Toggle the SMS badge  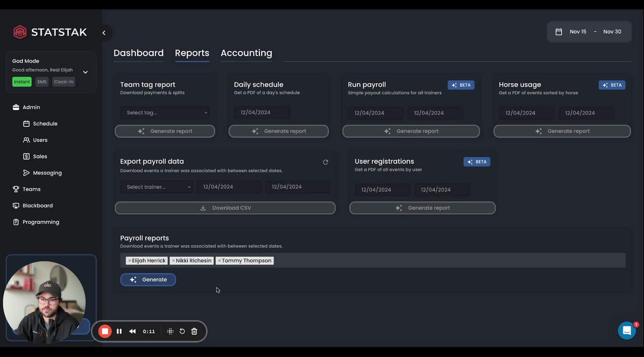coord(42,82)
